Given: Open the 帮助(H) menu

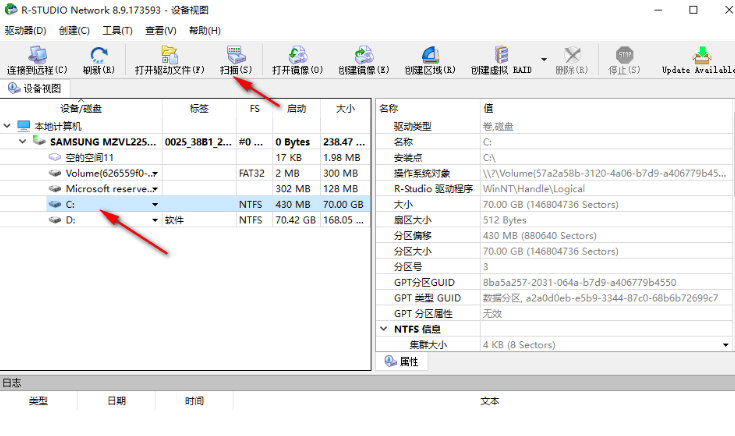Looking at the screenshot, I should coord(204,30).
